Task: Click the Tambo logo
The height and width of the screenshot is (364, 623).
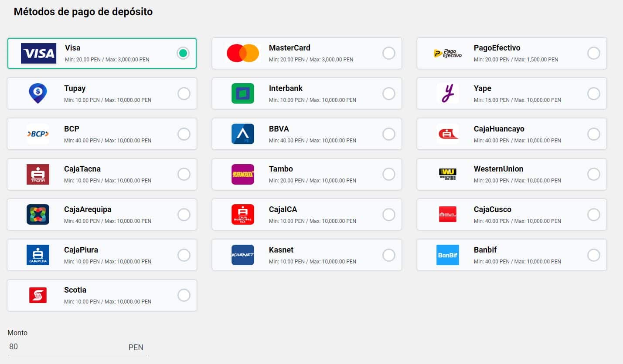Action: [243, 174]
